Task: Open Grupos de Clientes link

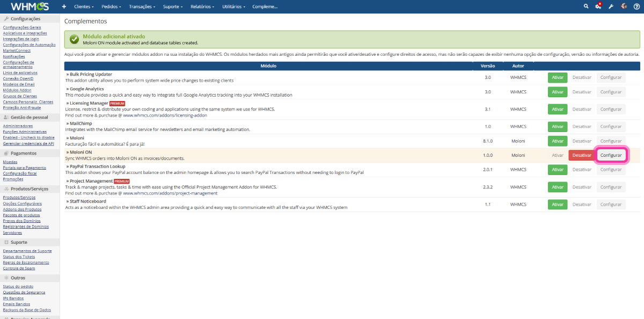Action: [20, 96]
